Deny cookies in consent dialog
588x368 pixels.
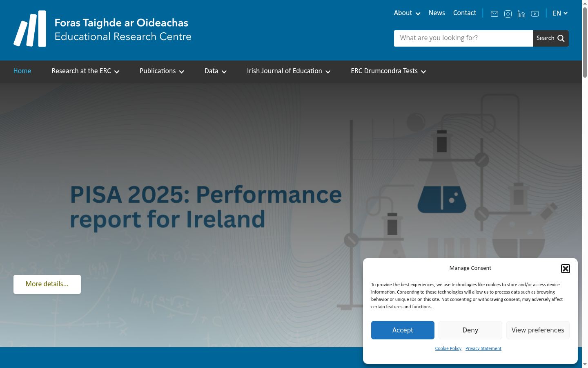tap(470, 330)
